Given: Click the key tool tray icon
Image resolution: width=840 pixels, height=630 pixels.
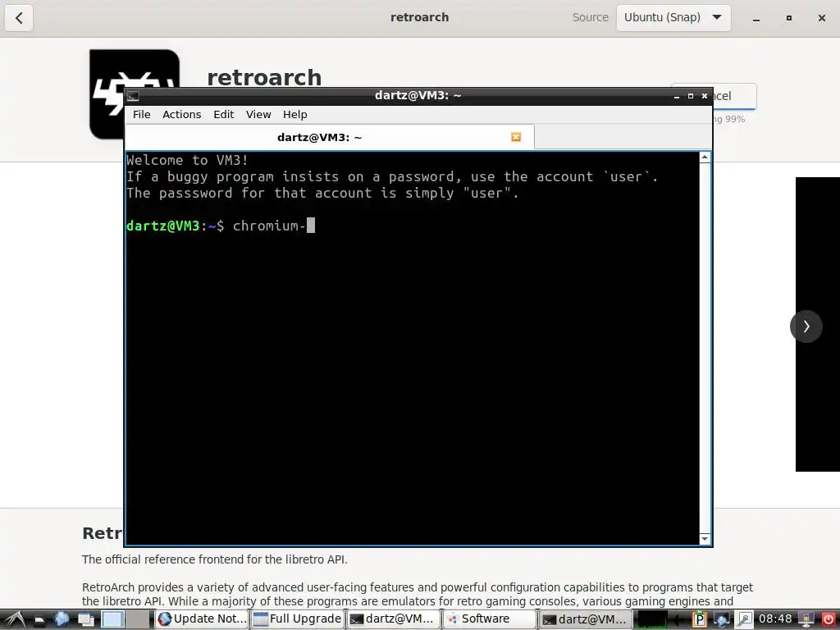Looking at the screenshot, I should [x=743, y=619].
